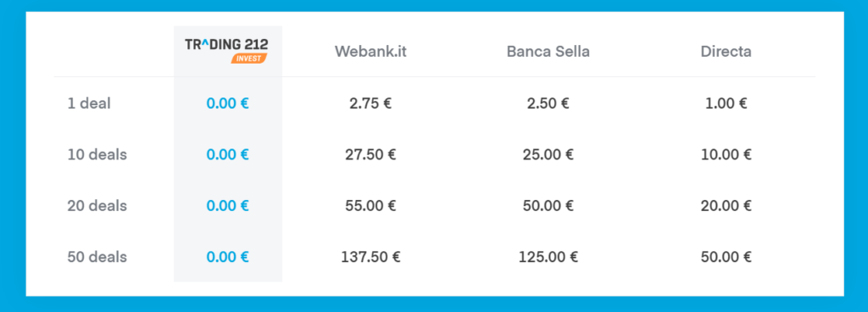Click the Directa 1.00 € value
The image size is (868, 312).
(x=726, y=103)
